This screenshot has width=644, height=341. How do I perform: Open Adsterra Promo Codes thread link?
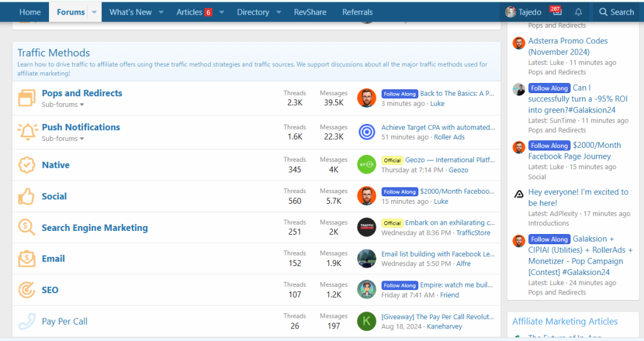tap(568, 46)
